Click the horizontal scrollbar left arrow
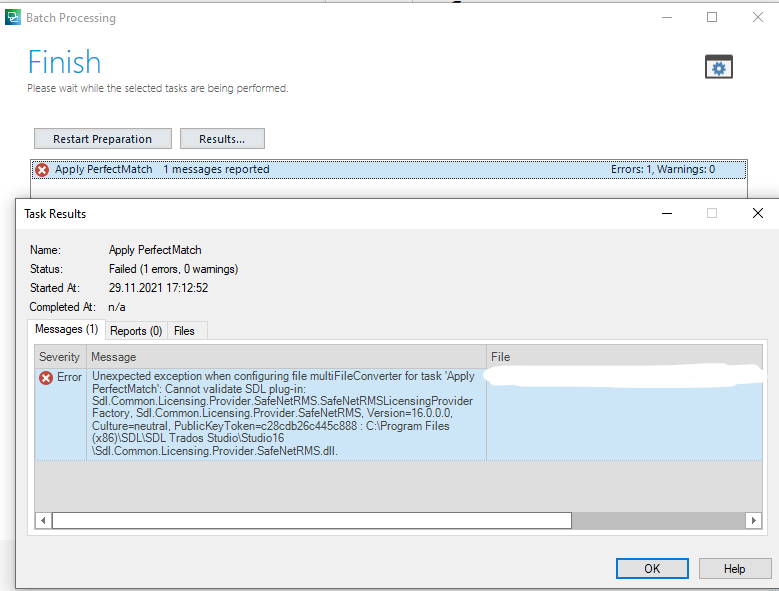779x591 pixels. pyautogui.click(x=43, y=520)
